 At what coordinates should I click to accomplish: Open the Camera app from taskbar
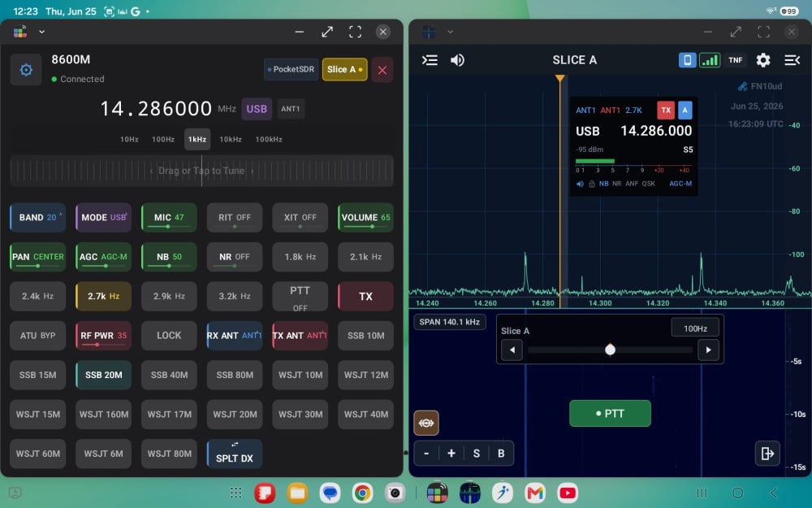395,493
